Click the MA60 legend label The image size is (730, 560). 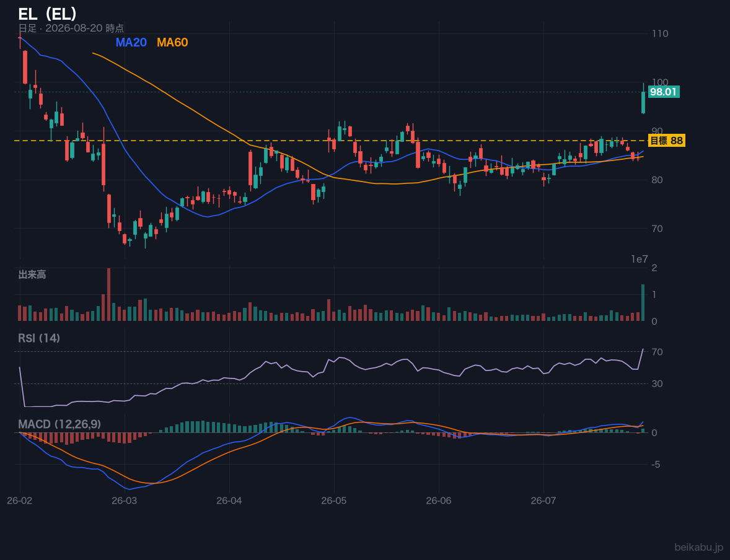pos(172,42)
